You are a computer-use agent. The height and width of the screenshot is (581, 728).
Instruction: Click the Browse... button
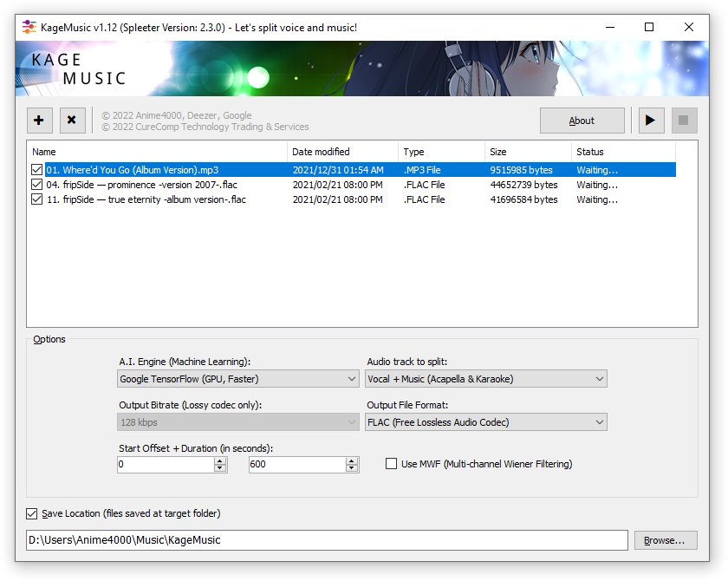pos(666,540)
